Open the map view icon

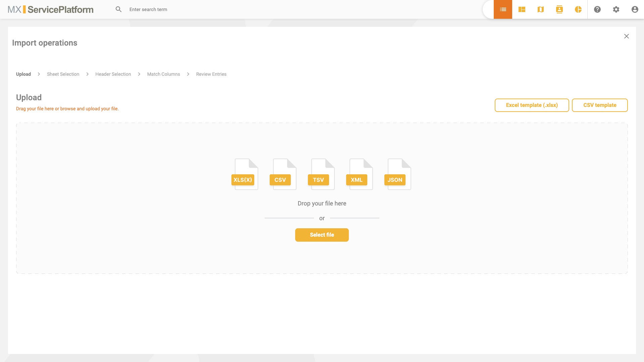point(541,9)
